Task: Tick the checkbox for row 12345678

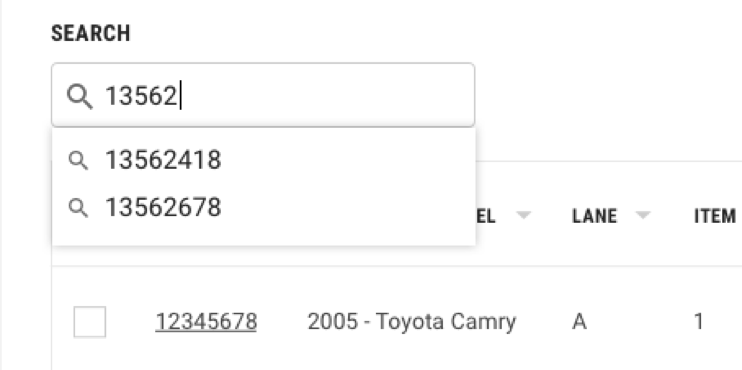Action: point(89,322)
